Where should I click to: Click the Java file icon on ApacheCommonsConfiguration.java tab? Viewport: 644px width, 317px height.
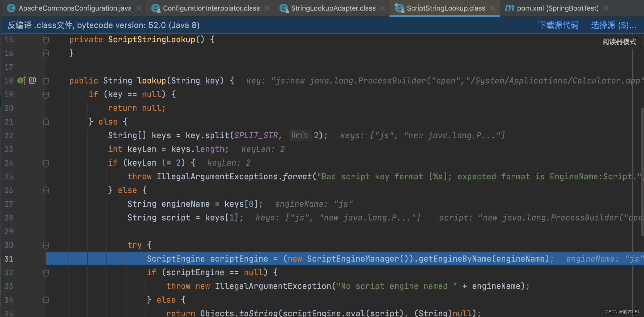11,8
